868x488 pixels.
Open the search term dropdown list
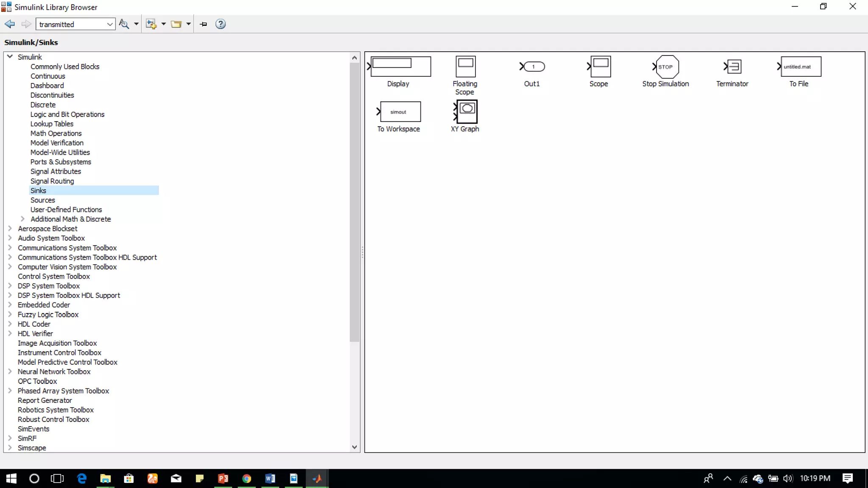[x=110, y=24]
